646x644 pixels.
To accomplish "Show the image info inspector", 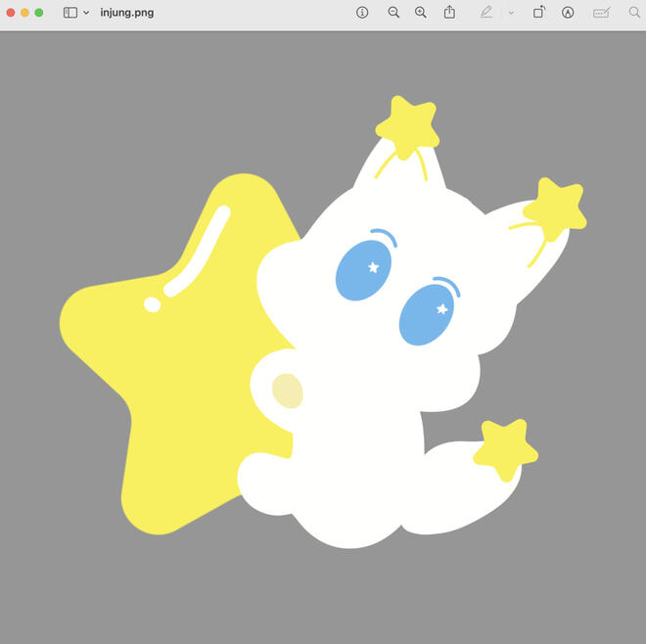I will pyautogui.click(x=362, y=13).
